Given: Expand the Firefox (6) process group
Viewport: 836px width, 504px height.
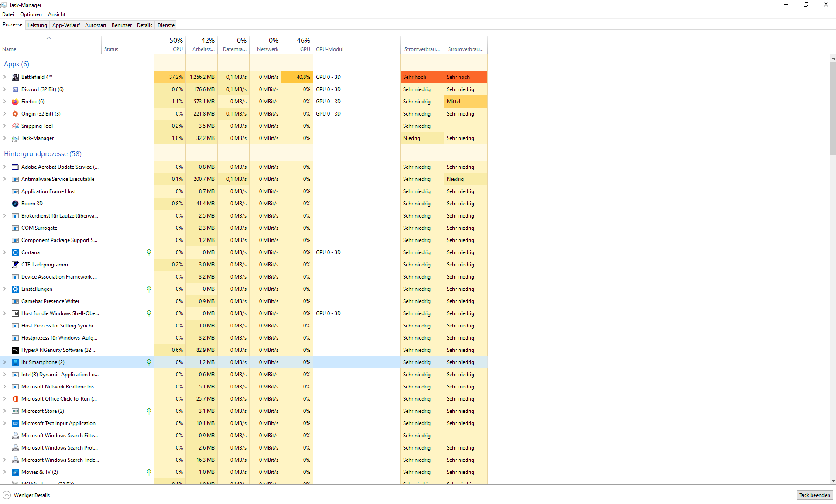Looking at the screenshot, I should [x=5, y=102].
